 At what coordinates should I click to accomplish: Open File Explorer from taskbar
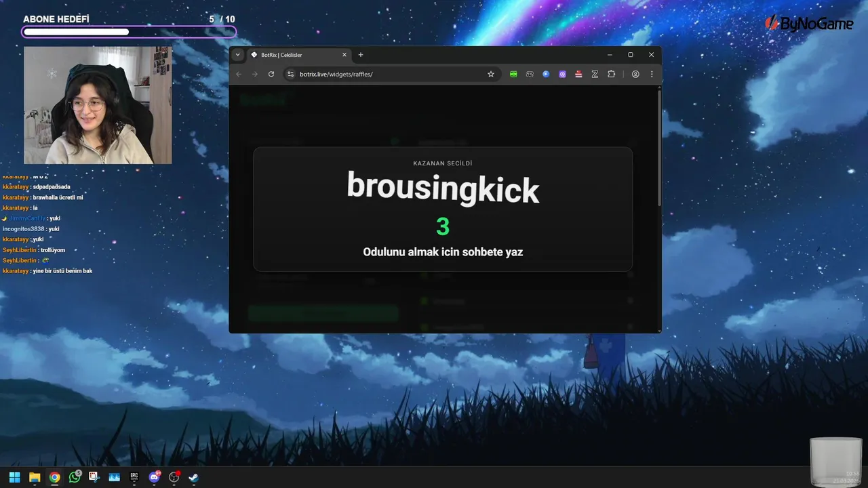(x=35, y=477)
